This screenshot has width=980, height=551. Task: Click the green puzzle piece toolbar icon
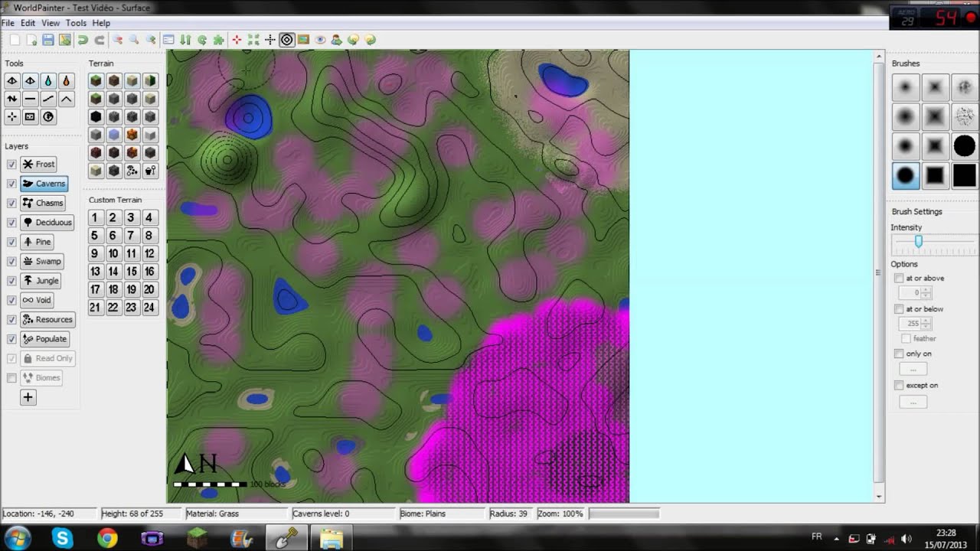click(x=219, y=40)
